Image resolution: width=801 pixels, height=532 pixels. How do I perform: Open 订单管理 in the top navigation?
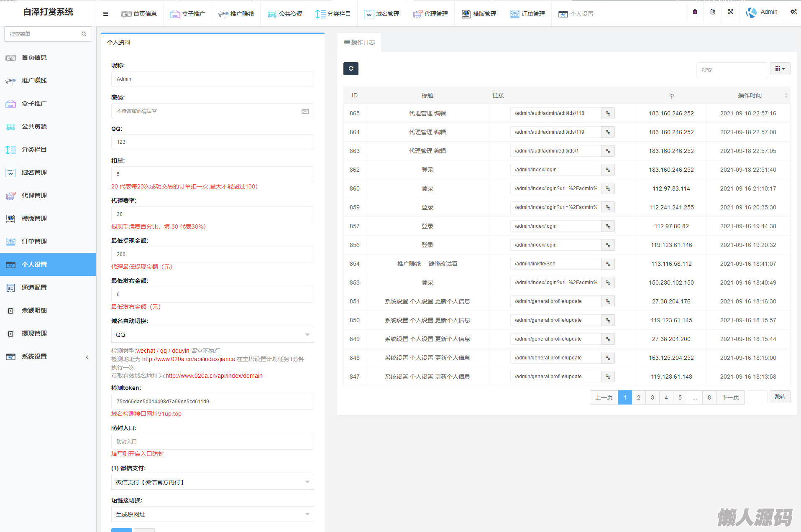pyautogui.click(x=527, y=14)
